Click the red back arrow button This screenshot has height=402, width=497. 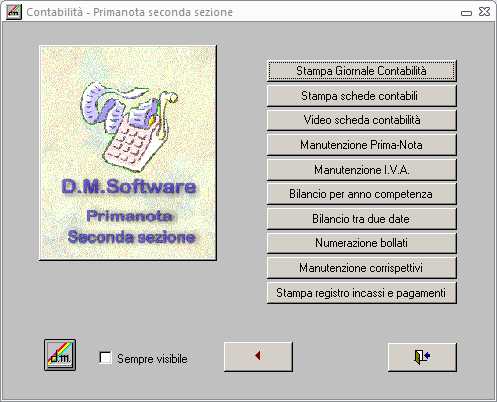[x=258, y=356]
